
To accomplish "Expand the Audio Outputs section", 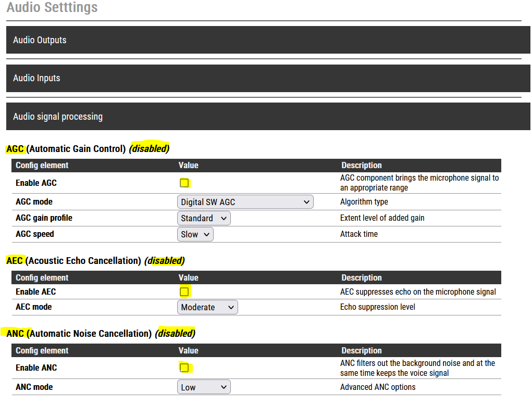I will 40,40.
